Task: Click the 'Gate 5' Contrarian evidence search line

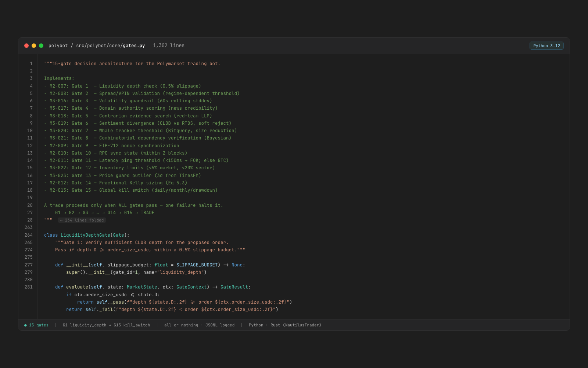Action: (128, 116)
